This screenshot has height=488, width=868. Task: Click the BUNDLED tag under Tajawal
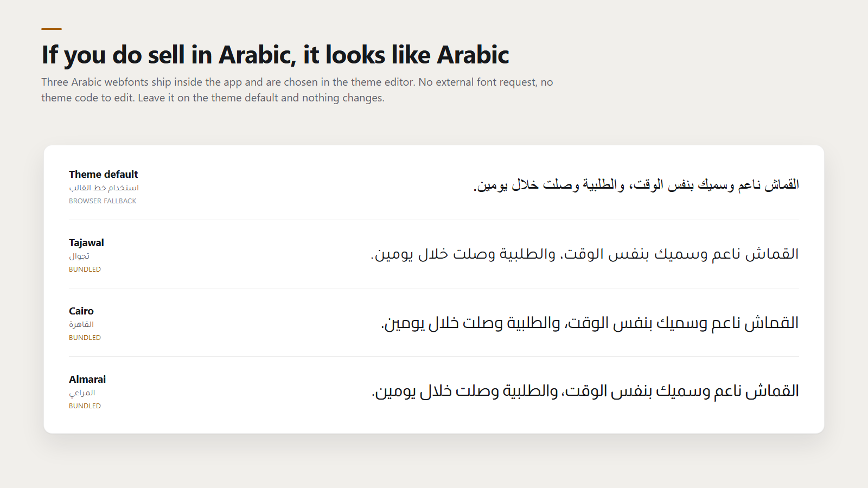[85, 269]
